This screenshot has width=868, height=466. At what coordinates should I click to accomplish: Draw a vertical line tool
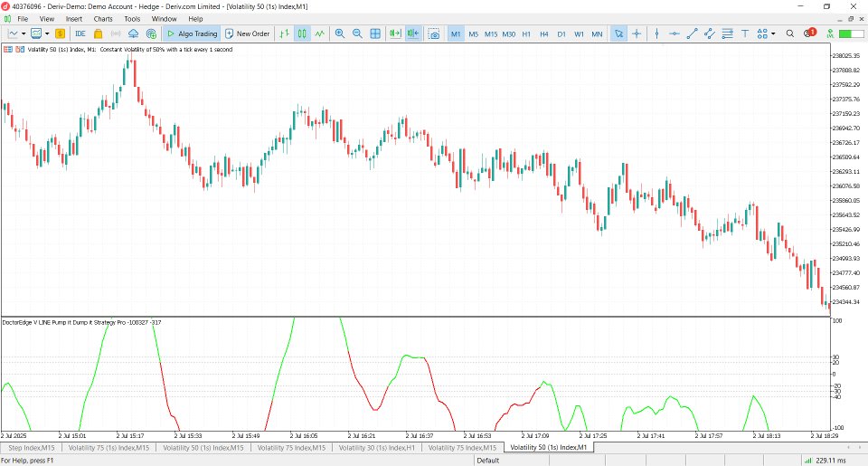coord(656,33)
